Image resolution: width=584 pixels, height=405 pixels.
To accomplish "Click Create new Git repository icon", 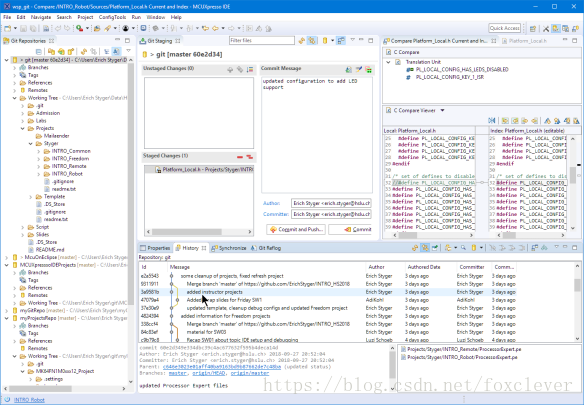I will (71, 52).
